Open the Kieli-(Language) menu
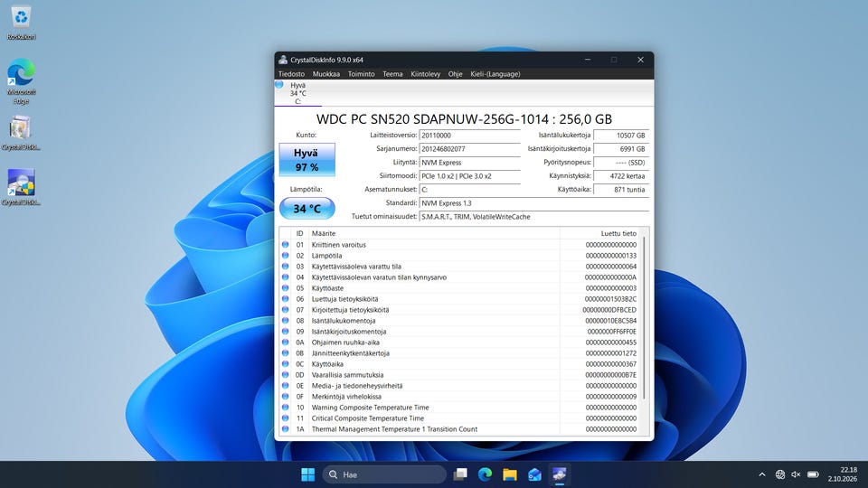 point(495,73)
